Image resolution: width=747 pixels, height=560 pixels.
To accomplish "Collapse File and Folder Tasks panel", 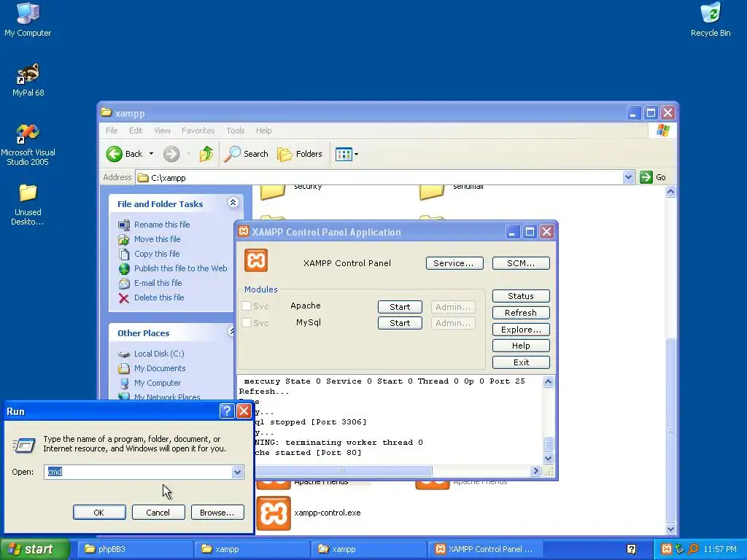I will click(x=233, y=203).
